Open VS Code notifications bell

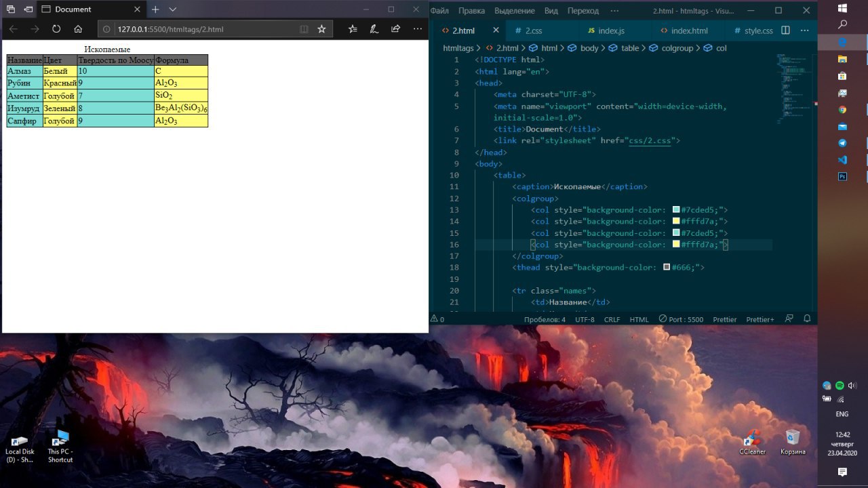tap(807, 319)
